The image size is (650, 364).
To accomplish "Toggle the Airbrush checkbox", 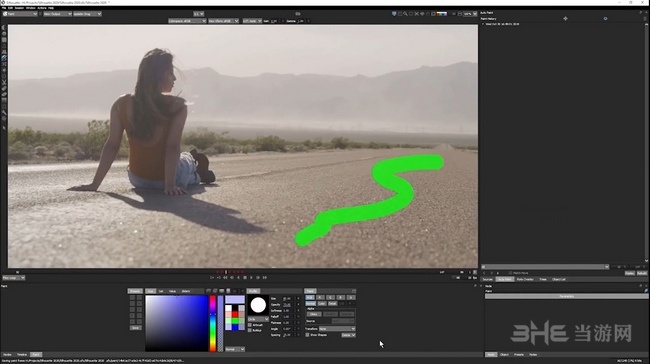I will tap(250, 325).
